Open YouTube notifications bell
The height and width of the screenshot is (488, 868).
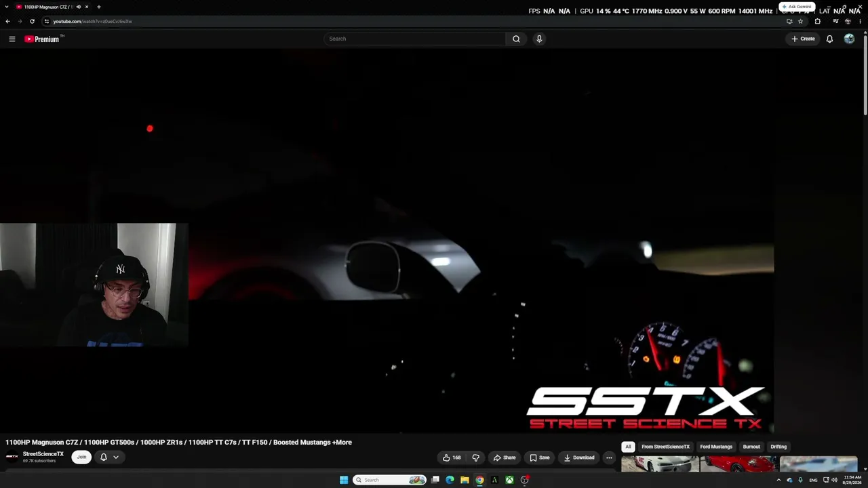(x=829, y=39)
